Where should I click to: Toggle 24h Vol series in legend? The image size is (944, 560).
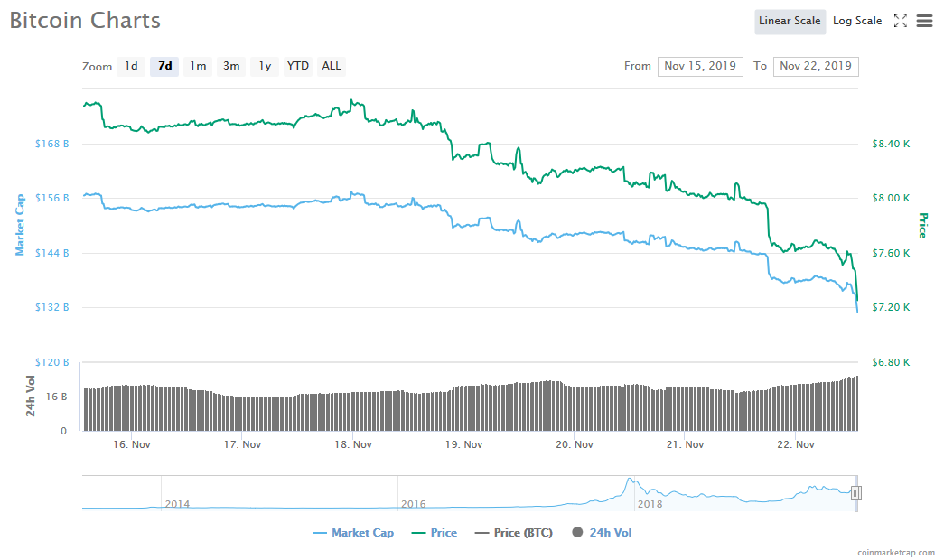[x=602, y=533]
